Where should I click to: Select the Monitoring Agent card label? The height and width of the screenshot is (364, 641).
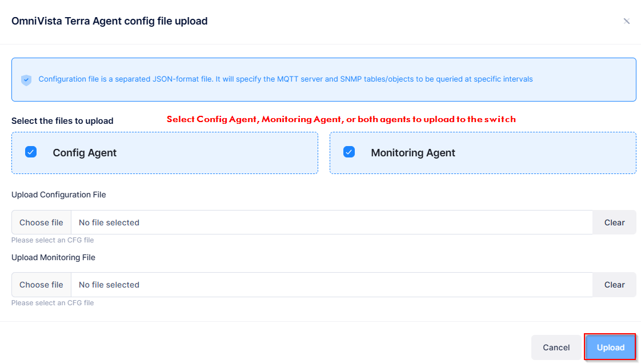413,153
